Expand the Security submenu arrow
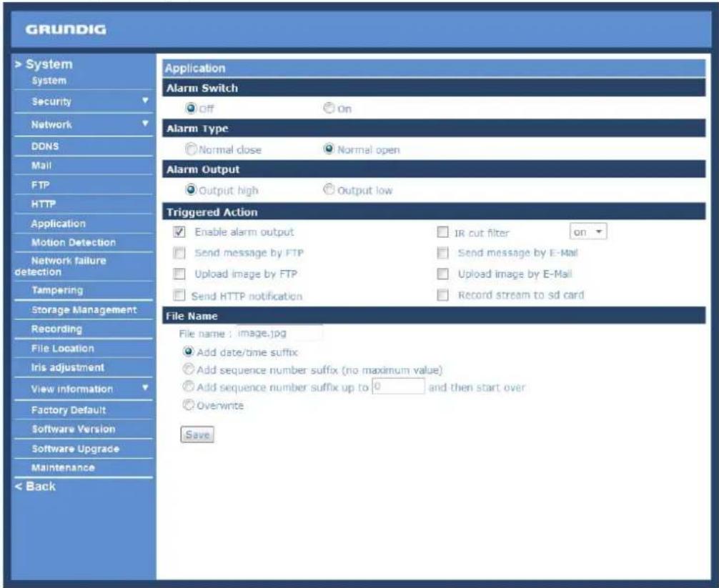This screenshot has height=588, width=719. tap(145, 100)
